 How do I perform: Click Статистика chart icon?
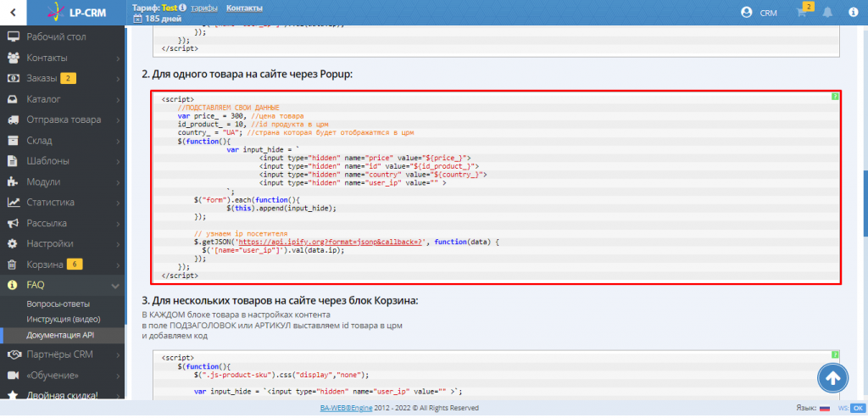14,202
